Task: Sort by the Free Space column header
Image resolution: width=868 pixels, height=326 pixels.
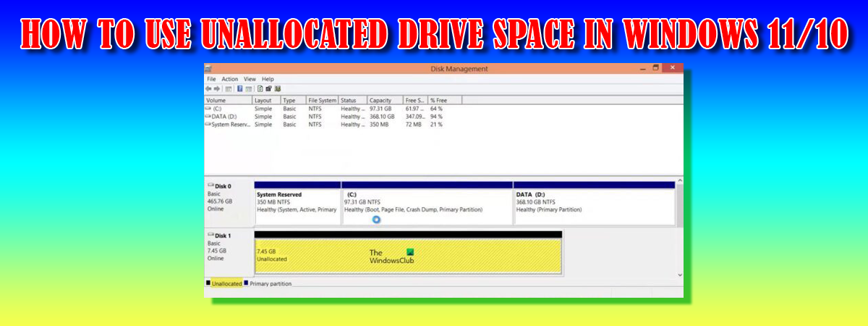Action: point(416,100)
